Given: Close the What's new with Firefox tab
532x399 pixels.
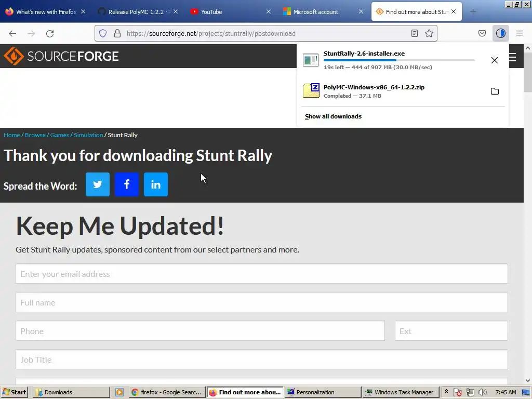Looking at the screenshot, I should (83, 11).
